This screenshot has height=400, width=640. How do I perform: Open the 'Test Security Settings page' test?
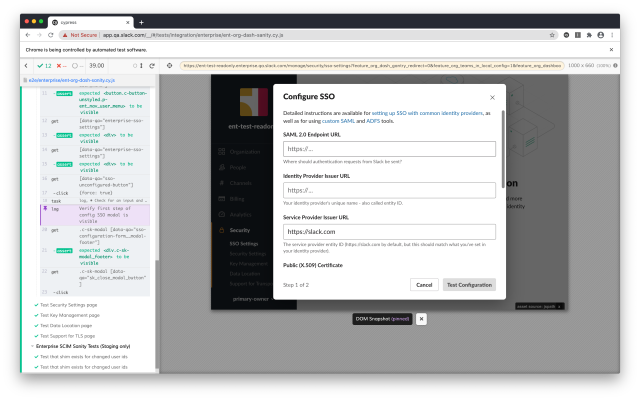click(69, 305)
